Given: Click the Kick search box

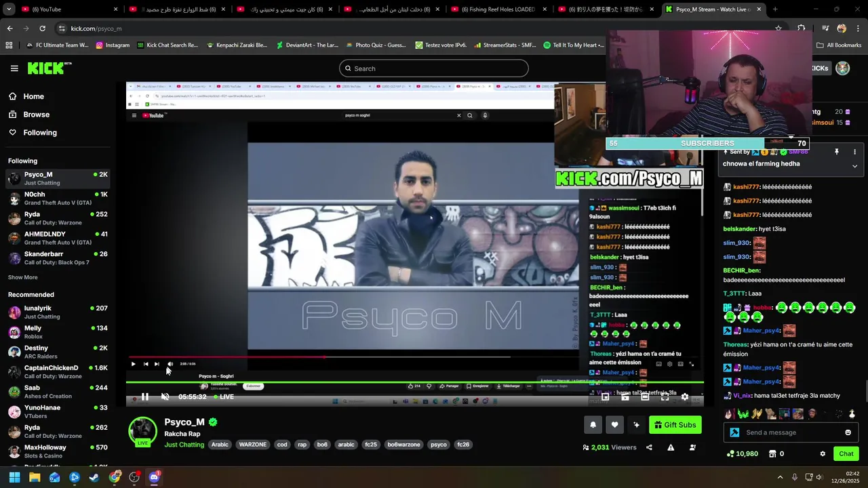Looking at the screenshot, I should point(434,68).
